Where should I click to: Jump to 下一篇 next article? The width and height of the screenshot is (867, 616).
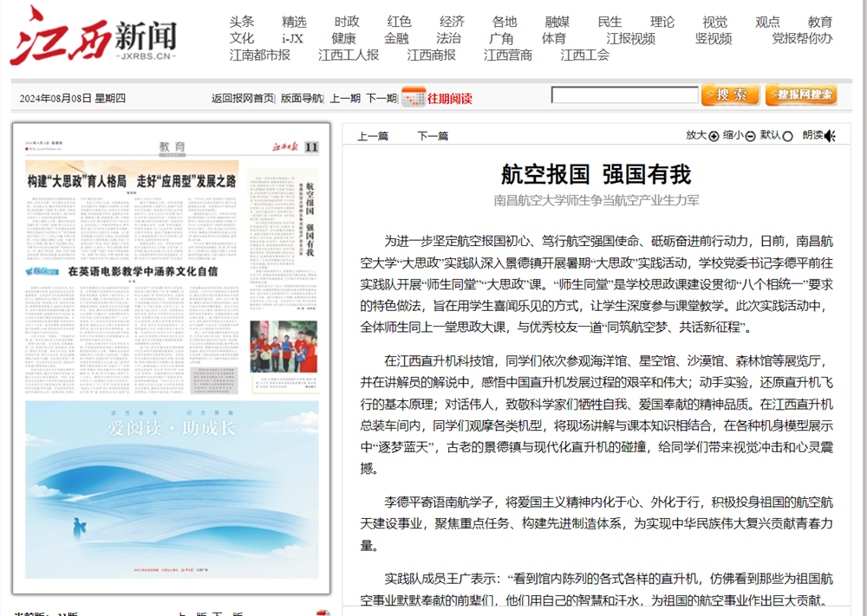pyautogui.click(x=433, y=136)
